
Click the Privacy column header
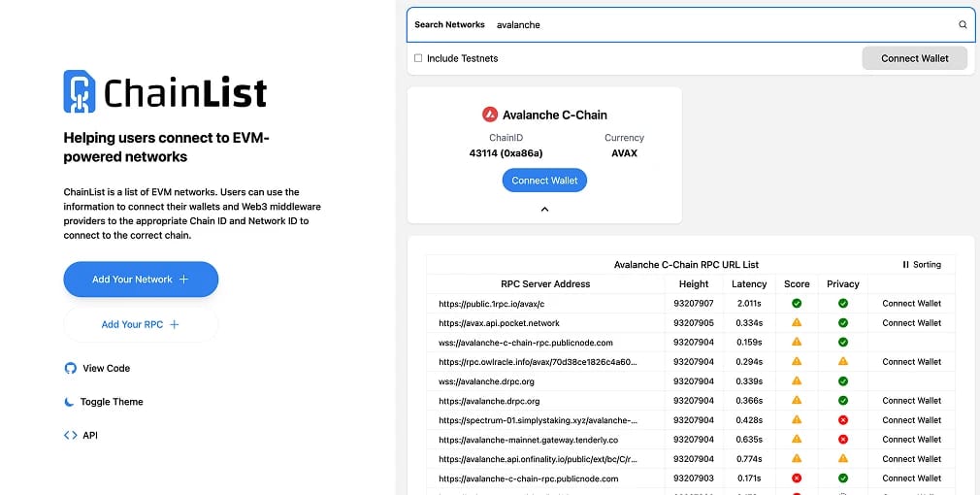(843, 283)
